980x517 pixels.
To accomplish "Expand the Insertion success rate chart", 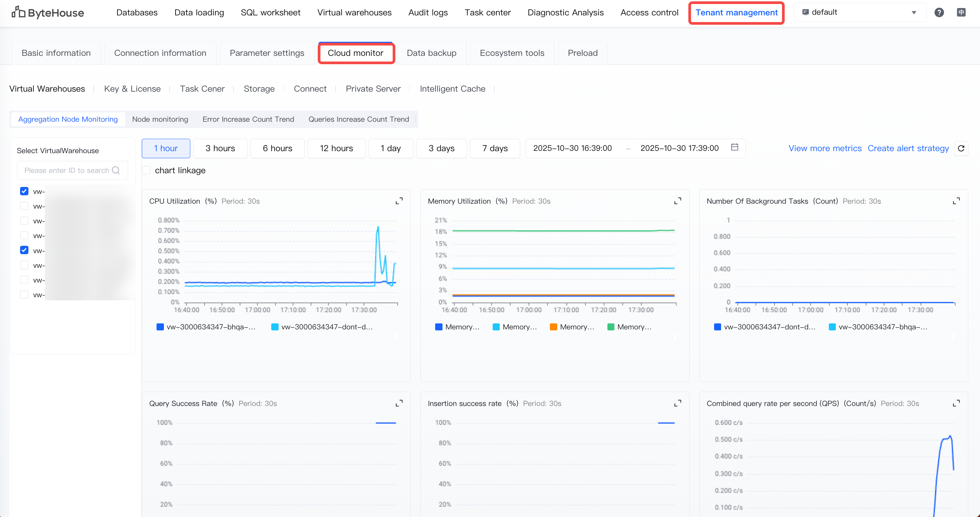I will pos(678,403).
